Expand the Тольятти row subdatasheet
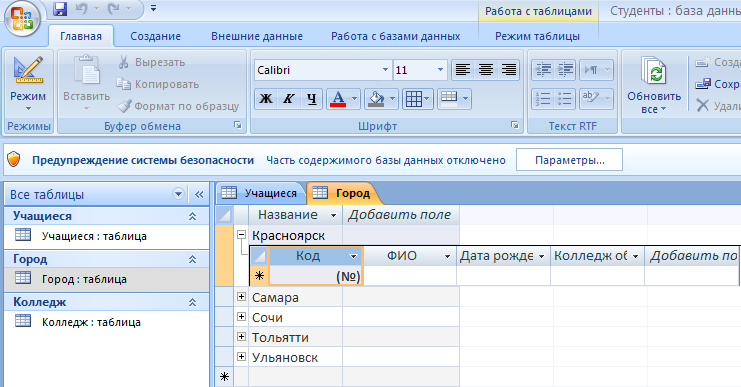741x387 pixels. point(241,336)
